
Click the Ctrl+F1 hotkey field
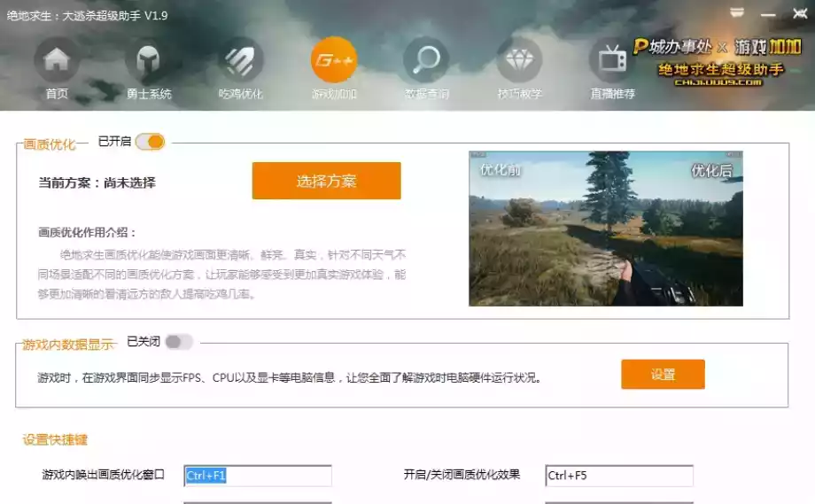tap(258, 476)
